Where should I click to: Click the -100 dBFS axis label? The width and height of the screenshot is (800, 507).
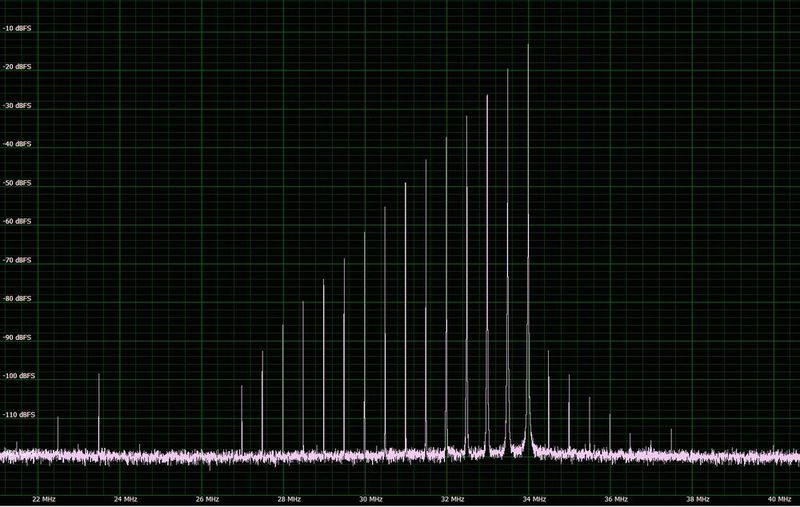point(19,376)
